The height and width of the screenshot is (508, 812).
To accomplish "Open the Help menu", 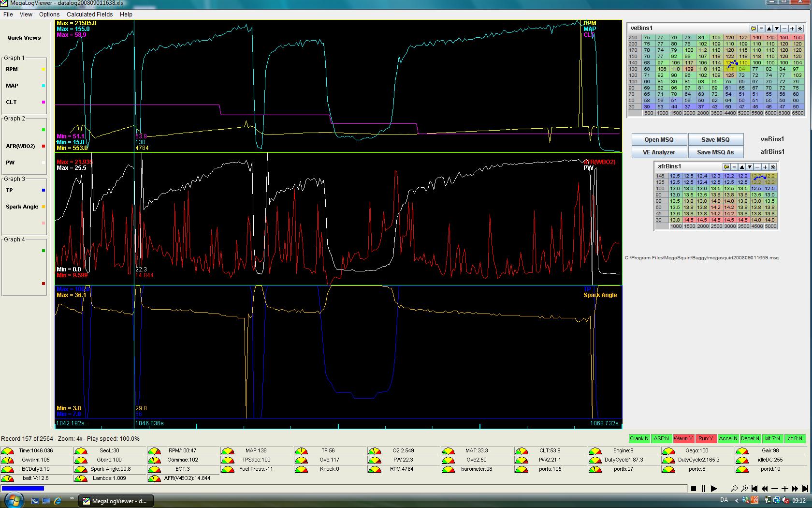I will pyautogui.click(x=126, y=14).
